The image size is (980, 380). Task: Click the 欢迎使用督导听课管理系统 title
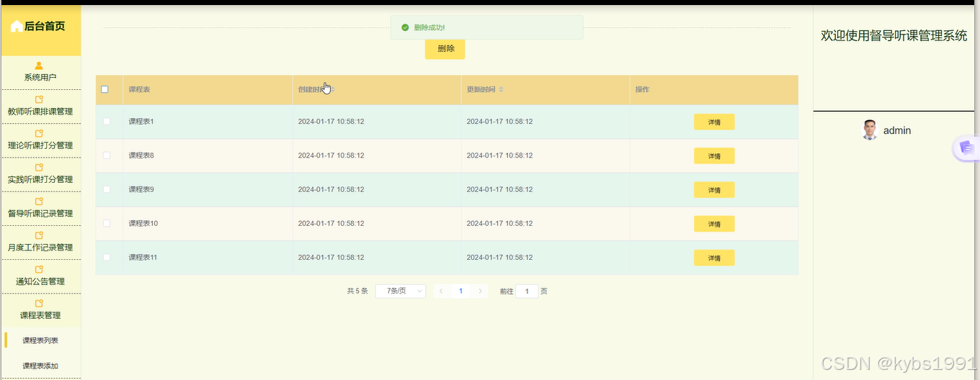click(x=894, y=35)
